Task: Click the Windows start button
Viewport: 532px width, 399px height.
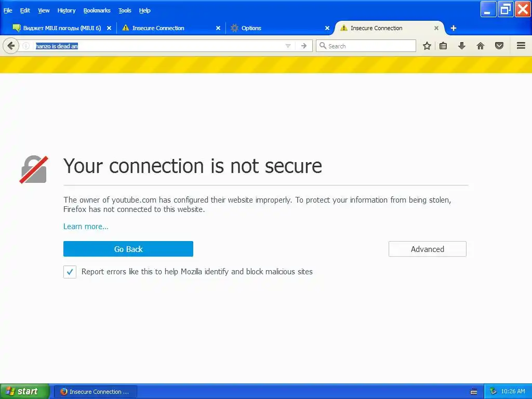Action: pos(24,391)
